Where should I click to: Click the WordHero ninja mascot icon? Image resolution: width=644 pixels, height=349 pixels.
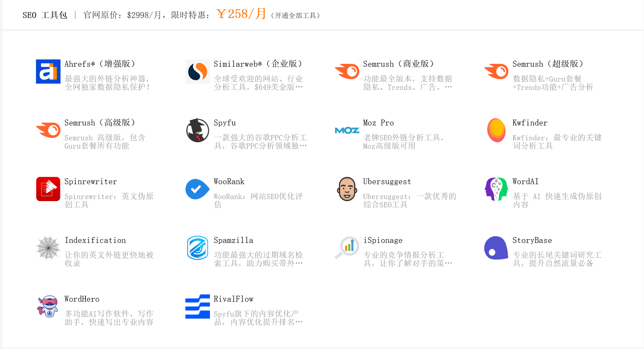tap(48, 306)
